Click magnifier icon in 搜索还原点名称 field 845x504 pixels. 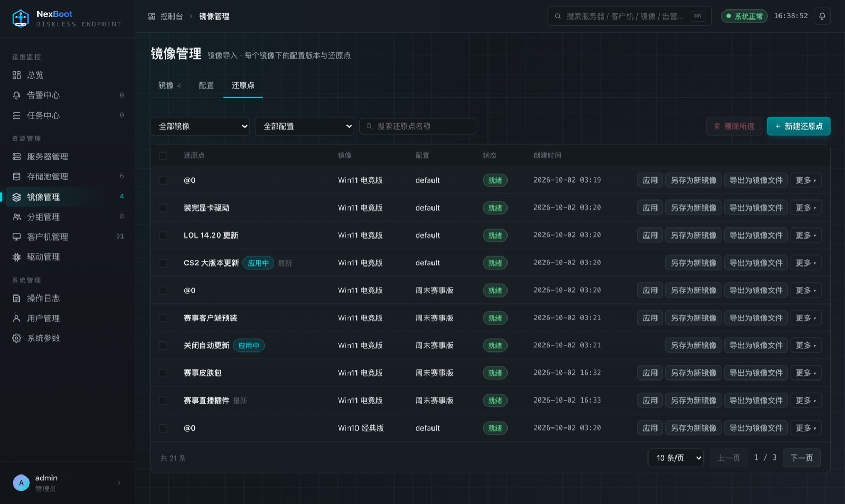click(x=369, y=126)
